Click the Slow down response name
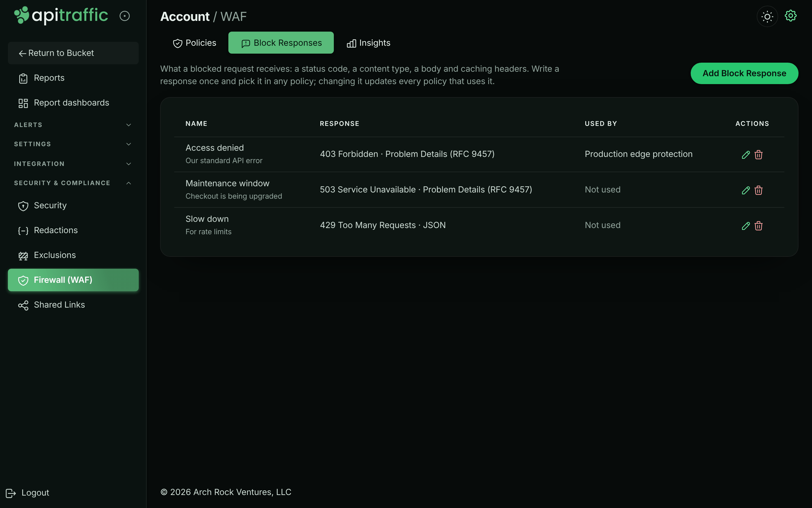 [207, 219]
